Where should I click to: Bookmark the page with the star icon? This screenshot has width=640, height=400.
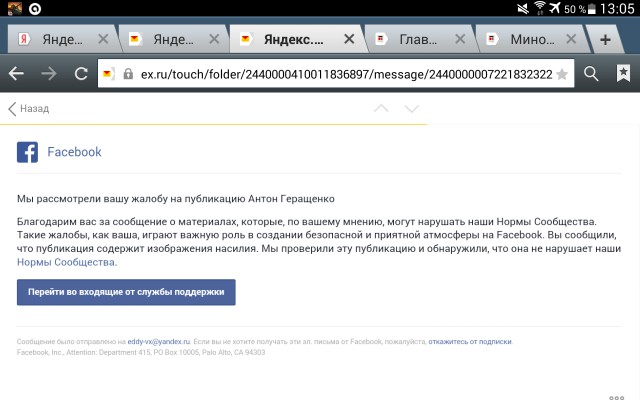(562, 74)
